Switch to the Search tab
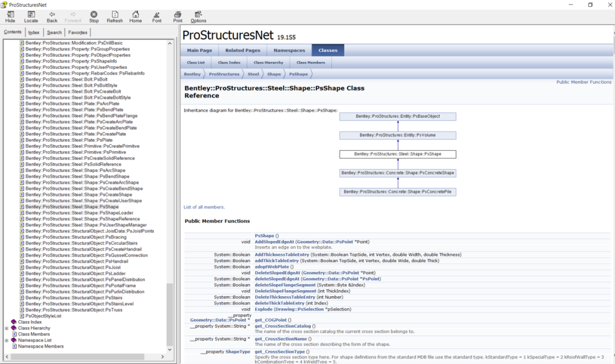This screenshot has width=615, height=364. (x=54, y=32)
